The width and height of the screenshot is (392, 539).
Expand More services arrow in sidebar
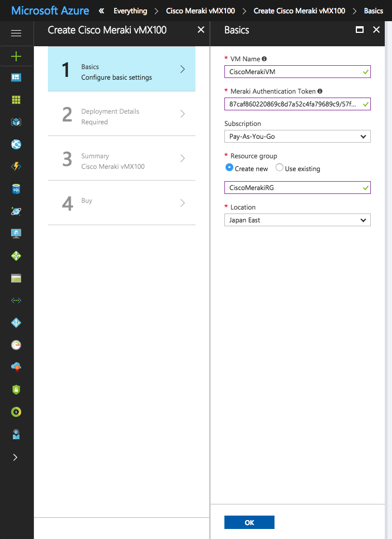point(15,457)
